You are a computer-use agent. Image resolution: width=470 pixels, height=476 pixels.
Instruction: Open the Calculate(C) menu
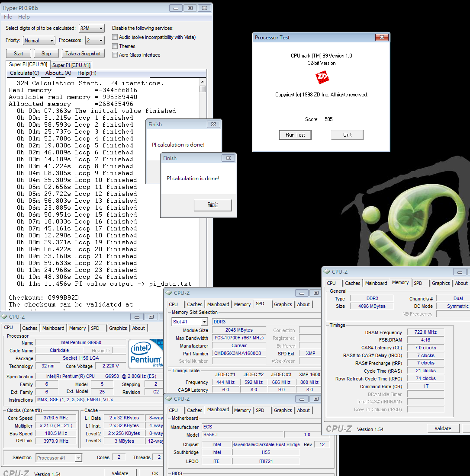[25, 73]
